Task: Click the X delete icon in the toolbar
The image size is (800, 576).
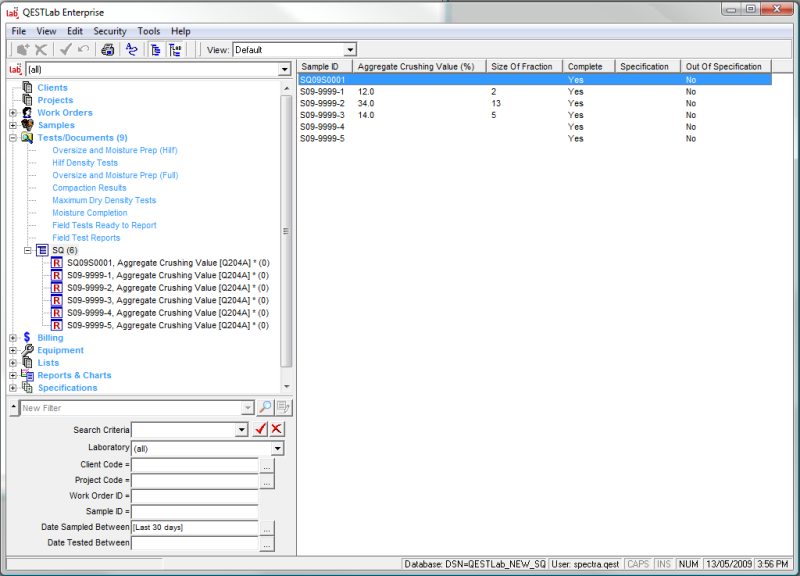Action: pyautogui.click(x=41, y=48)
